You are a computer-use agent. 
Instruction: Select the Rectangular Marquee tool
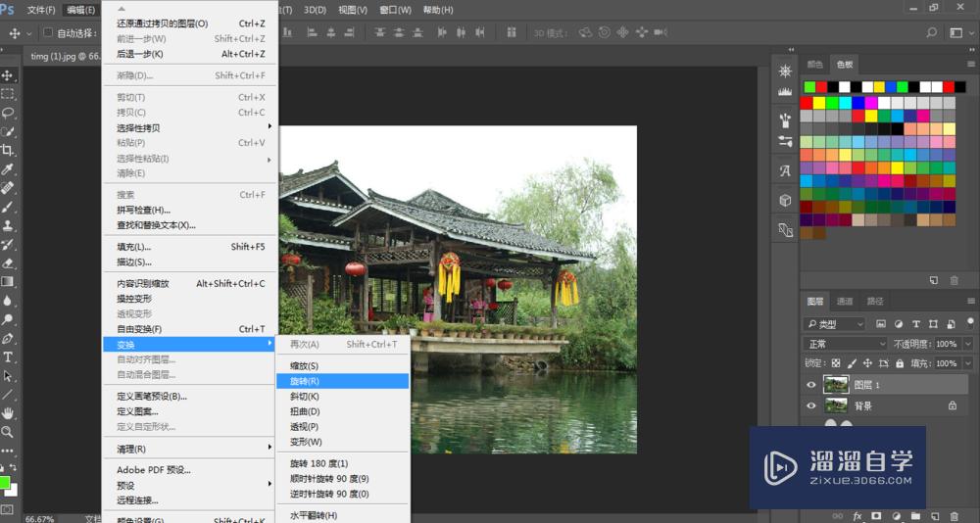[x=8, y=94]
